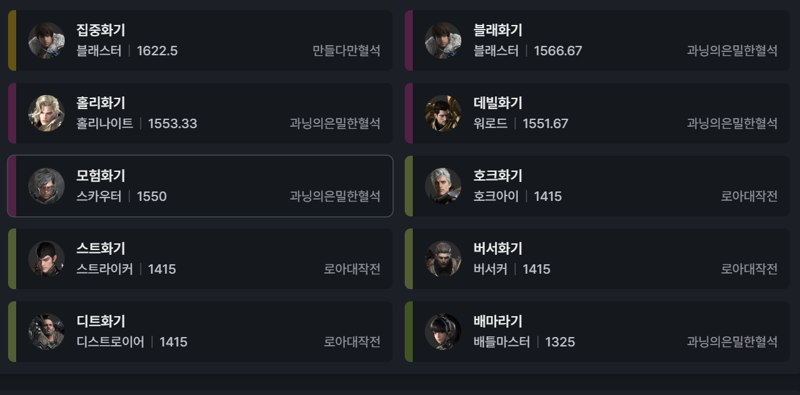Click the green stripe on 배마라기 card

click(409, 332)
